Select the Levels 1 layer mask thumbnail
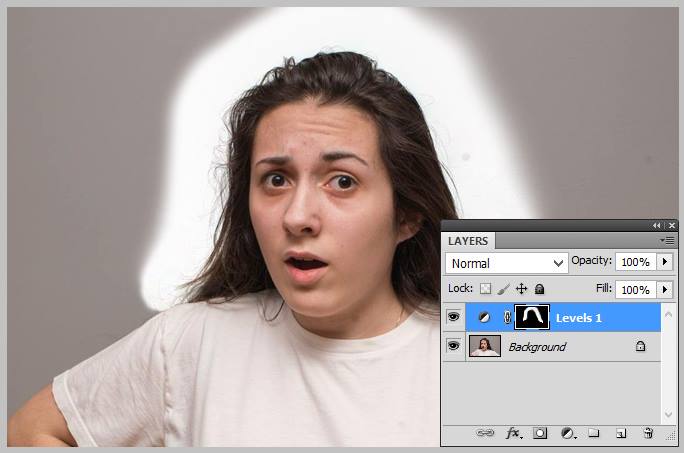This screenshot has height=453, width=684. click(x=532, y=317)
